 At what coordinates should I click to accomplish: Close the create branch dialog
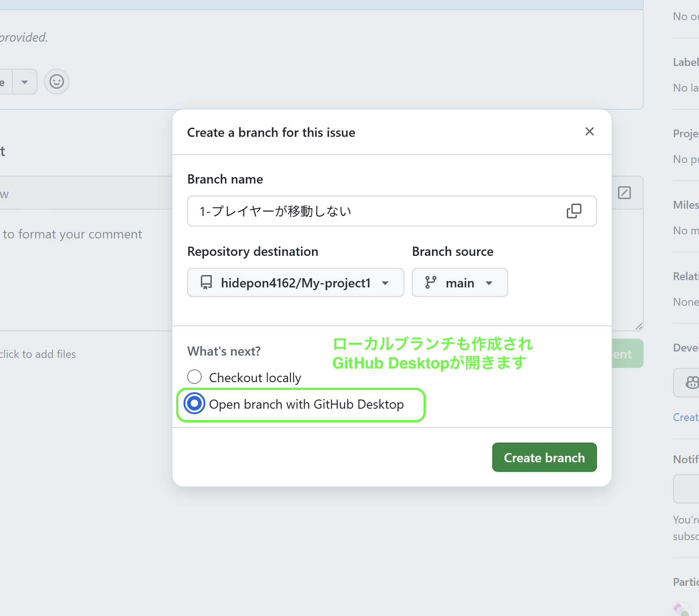pos(589,132)
